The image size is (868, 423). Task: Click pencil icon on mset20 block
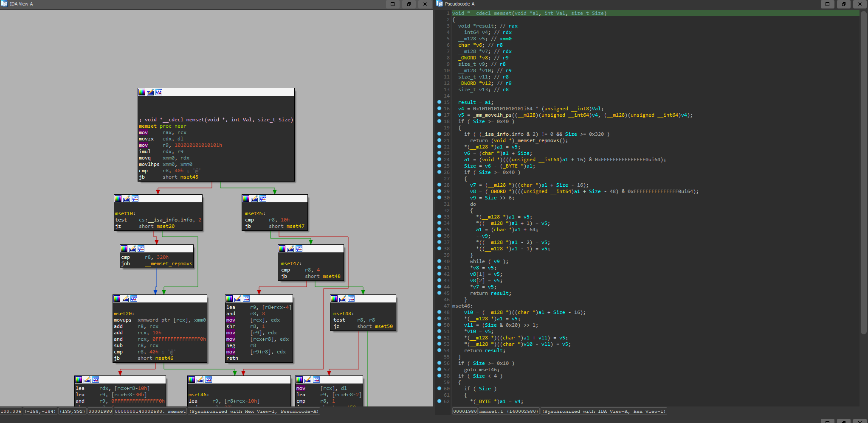pyautogui.click(x=125, y=299)
